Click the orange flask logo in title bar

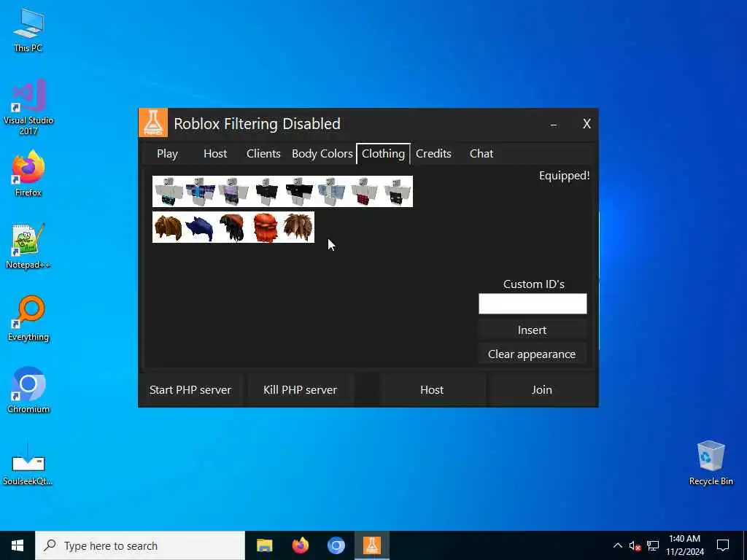[153, 122]
